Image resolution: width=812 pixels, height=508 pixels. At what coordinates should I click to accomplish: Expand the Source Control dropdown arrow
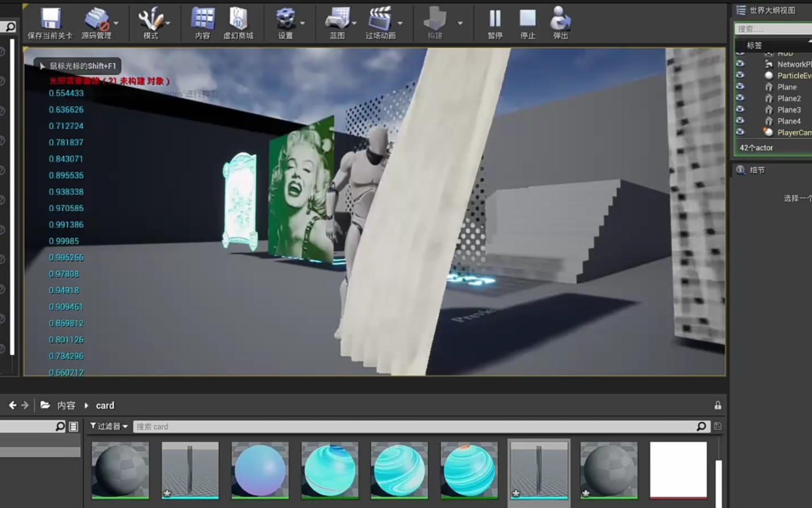(x=116, y=23)
